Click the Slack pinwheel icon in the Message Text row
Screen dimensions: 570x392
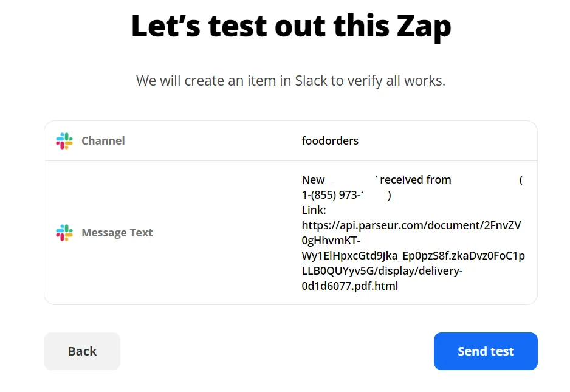tap(64, 232)
